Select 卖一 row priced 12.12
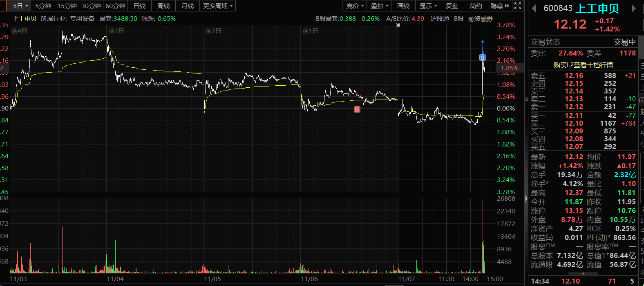The image size is (644, 286). (x=583, y=106)
